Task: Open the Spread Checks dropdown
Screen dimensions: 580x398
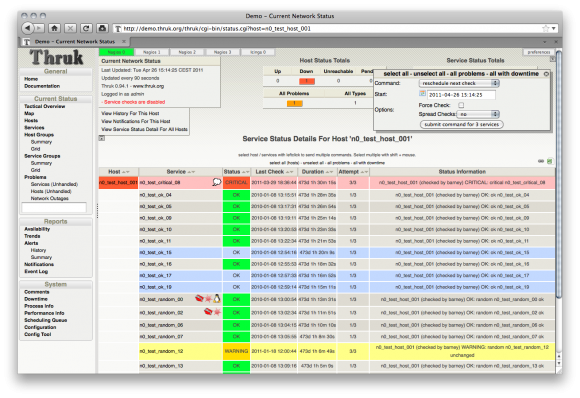Action: (x=478, y=114)
